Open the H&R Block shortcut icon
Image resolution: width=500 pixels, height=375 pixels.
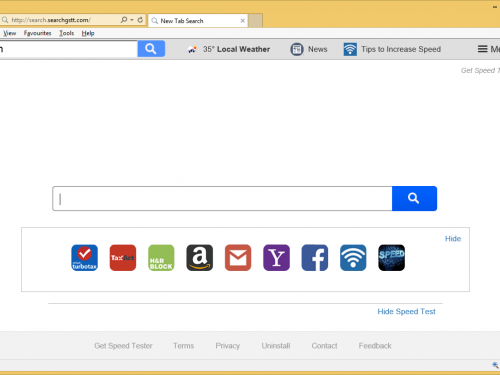point(161,258)
